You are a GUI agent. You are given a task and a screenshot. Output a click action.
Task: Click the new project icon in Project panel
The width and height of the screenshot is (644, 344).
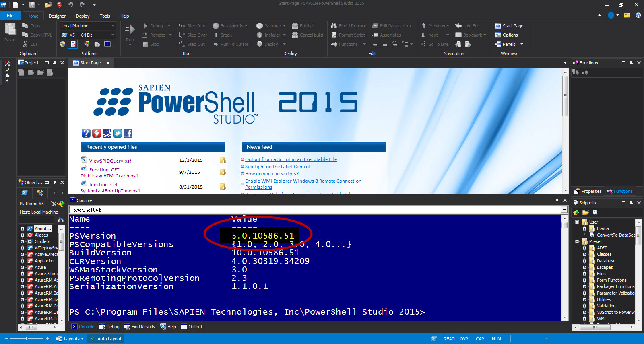tap(21, 72)
